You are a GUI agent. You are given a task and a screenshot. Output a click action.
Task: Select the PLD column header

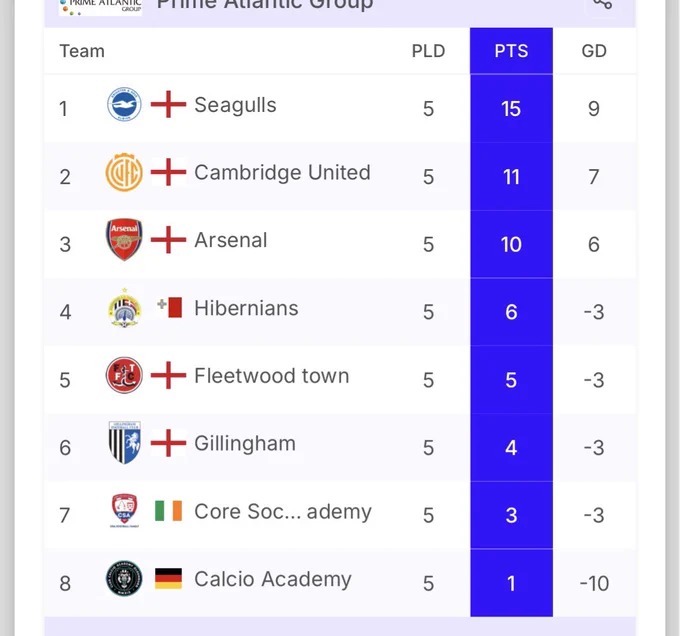(x=428, y=51)
